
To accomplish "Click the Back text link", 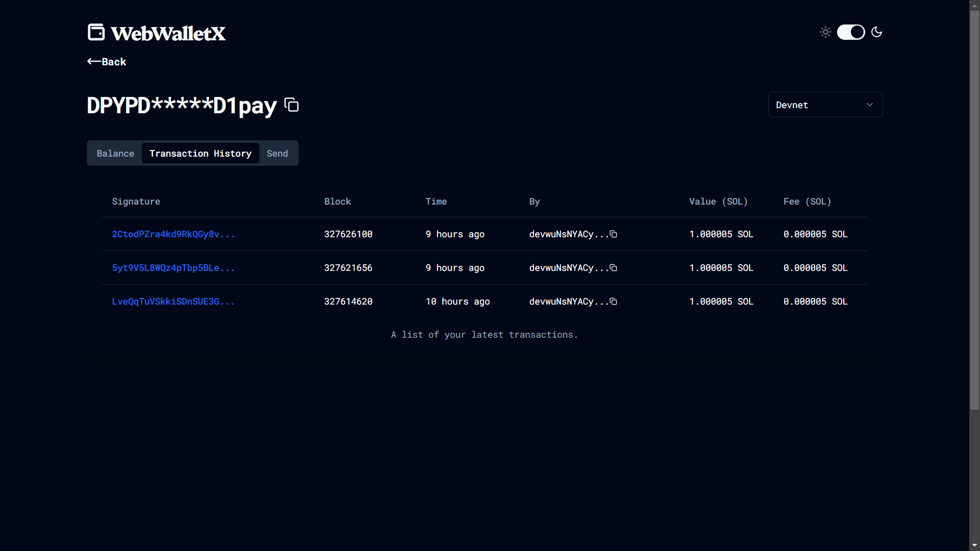I will [114, 62].
